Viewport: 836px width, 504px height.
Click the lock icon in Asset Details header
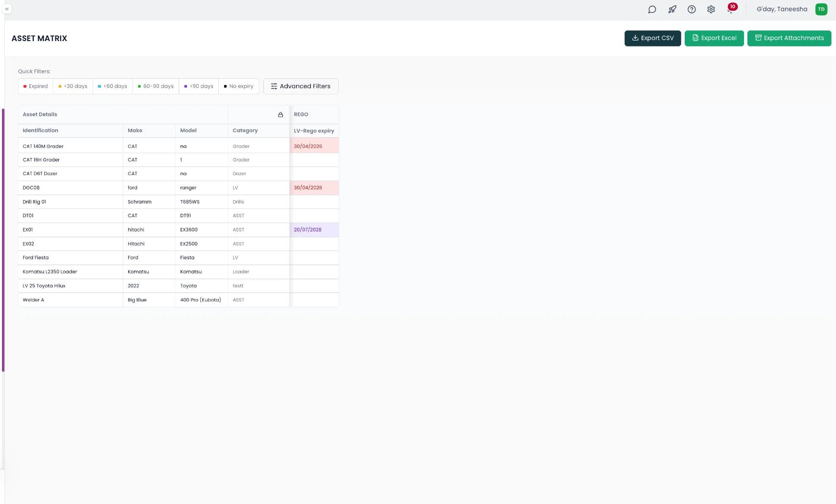[280, 115]
